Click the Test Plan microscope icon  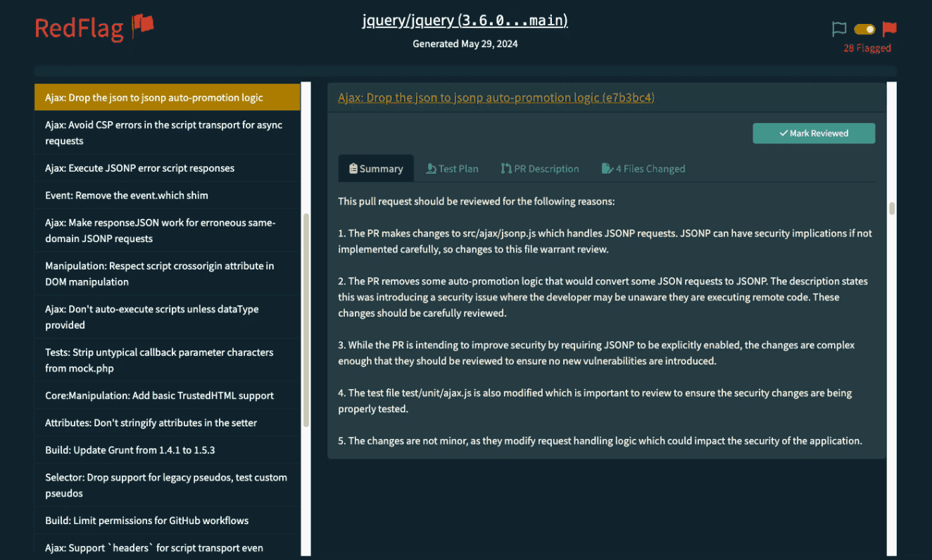[432, 169]
